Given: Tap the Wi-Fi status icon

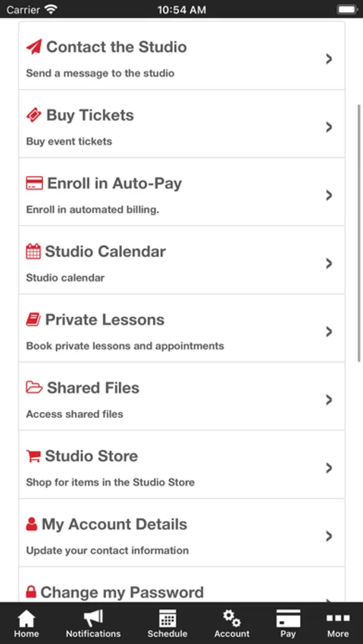Looking at the screenshot, I should point(51,9).
